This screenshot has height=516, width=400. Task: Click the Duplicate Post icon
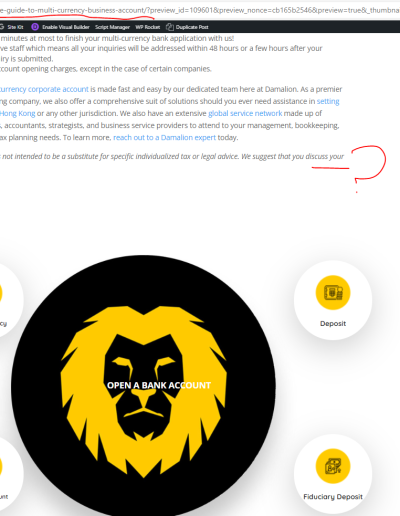click(170, 27)
